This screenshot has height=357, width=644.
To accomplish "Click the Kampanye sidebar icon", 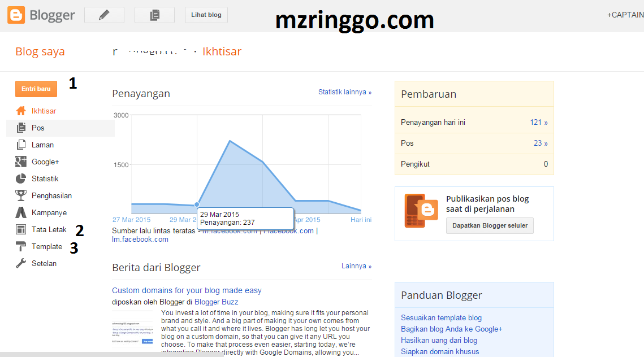I will [x=21, y=212].
